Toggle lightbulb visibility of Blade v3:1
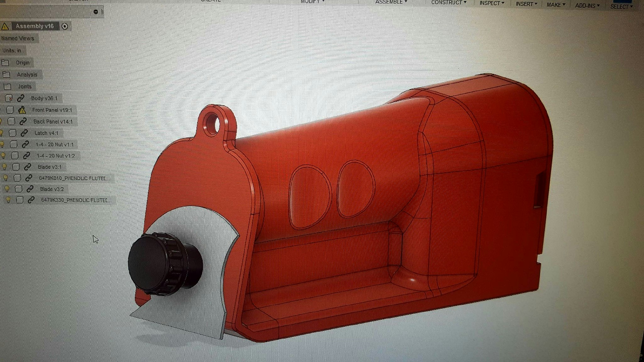Screen dimensions: 644x362 click(x=4, y=167)
